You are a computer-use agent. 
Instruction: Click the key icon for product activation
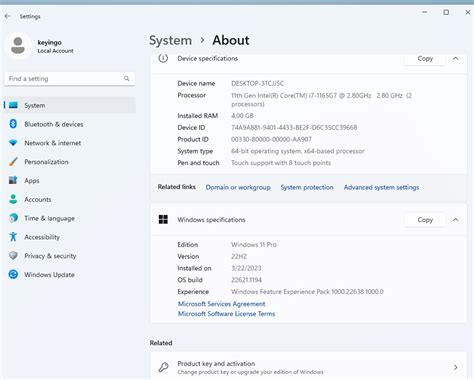[x=163, y=367]
